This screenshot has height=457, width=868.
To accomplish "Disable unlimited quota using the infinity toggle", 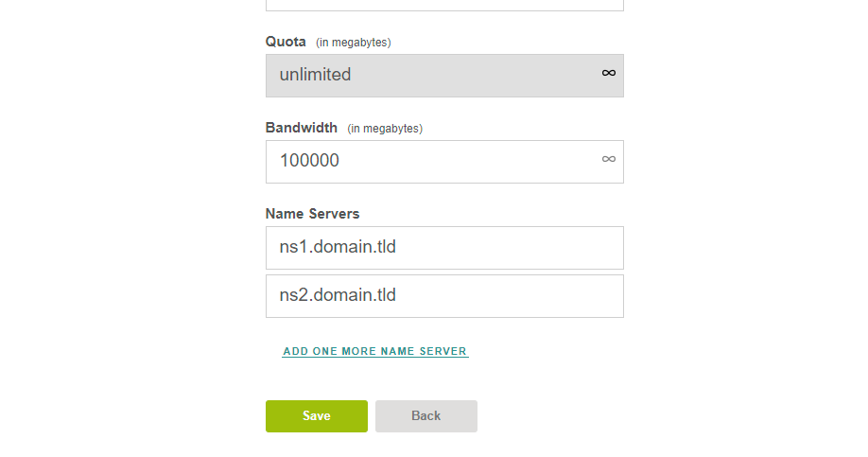I will click(608, 73).
